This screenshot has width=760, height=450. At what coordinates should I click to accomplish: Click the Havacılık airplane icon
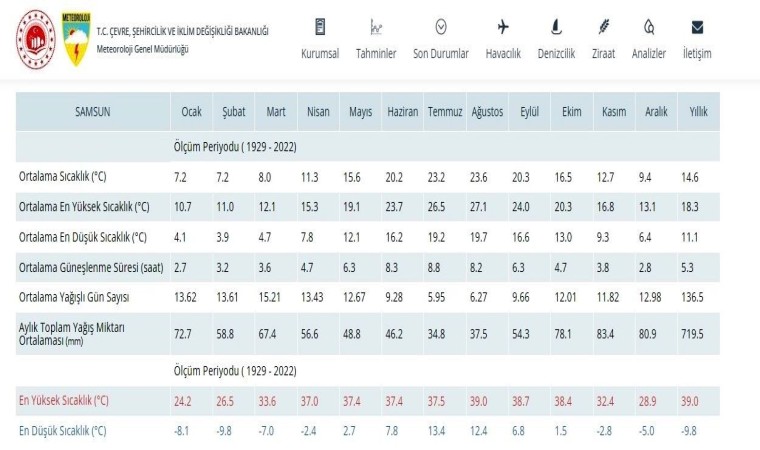pos(502,27)
